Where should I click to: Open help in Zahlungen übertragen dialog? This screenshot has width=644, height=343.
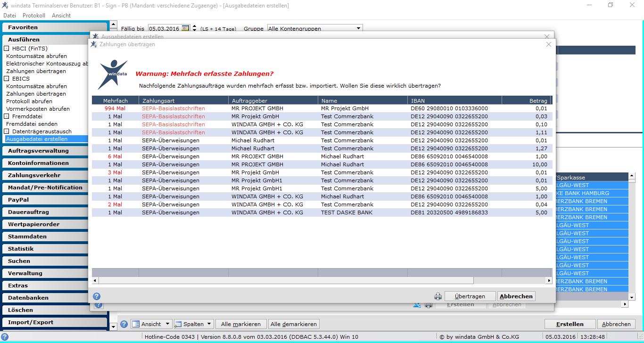coord(97,296)
